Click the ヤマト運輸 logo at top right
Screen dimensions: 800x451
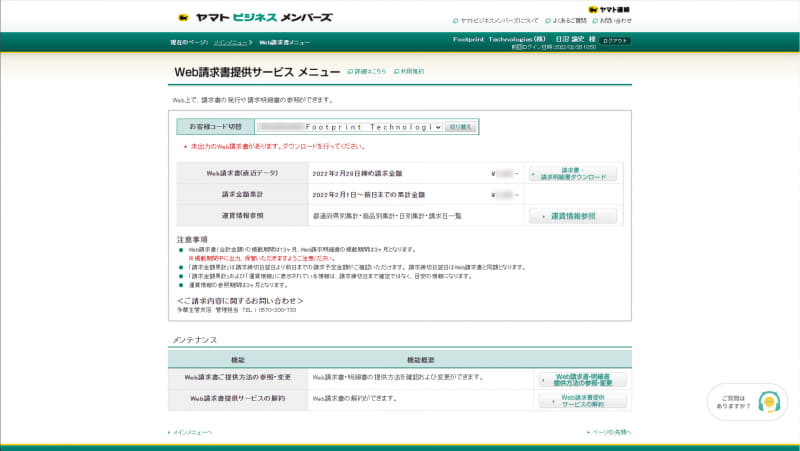click(609, 9)
